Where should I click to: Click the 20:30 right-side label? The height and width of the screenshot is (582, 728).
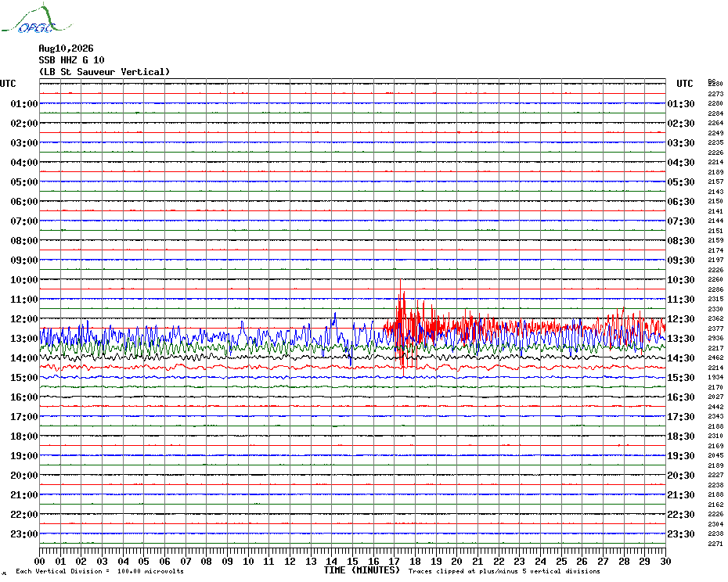coord(681,476)
